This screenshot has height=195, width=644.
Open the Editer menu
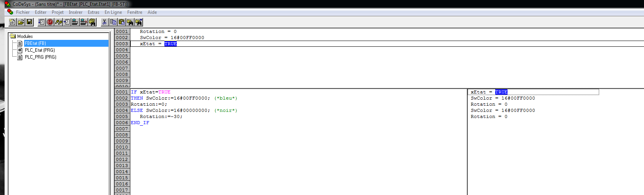point(41,12)
